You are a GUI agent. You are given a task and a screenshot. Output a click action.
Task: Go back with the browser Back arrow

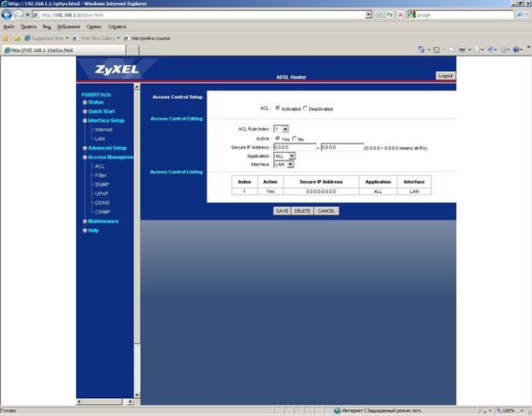(x=7, y=15)
